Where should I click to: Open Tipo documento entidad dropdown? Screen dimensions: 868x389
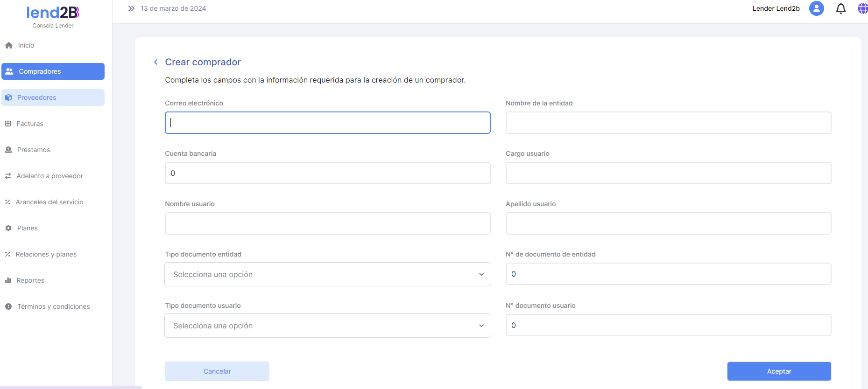327,274
